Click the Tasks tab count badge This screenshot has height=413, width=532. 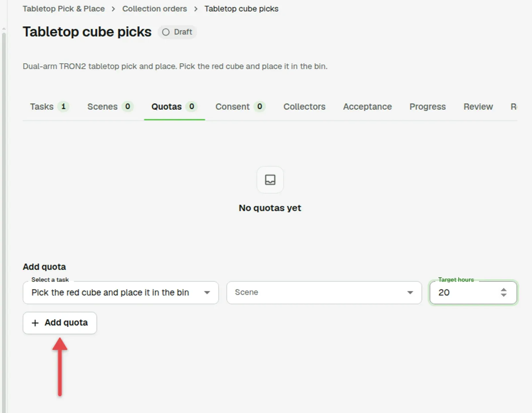click(x=63, y=106)
